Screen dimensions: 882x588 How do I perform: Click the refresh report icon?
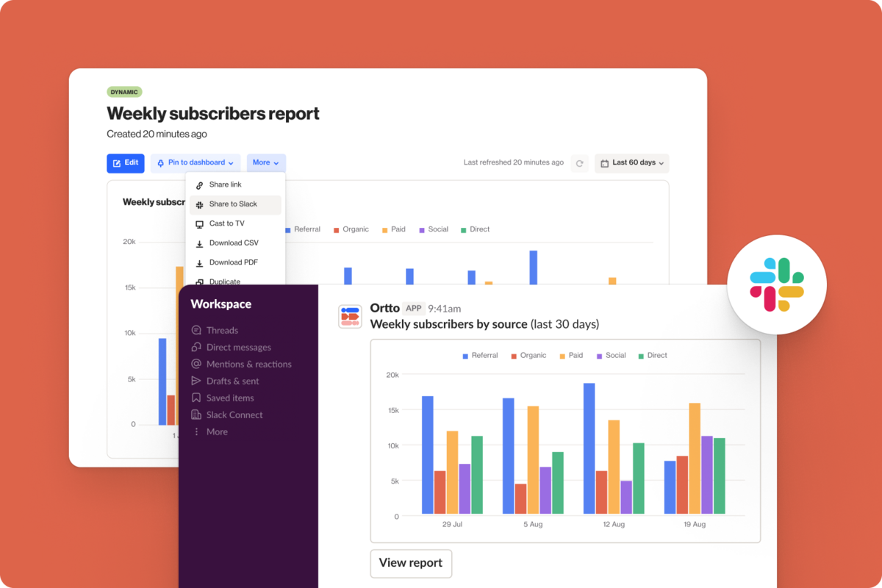(x=580, y=163)
